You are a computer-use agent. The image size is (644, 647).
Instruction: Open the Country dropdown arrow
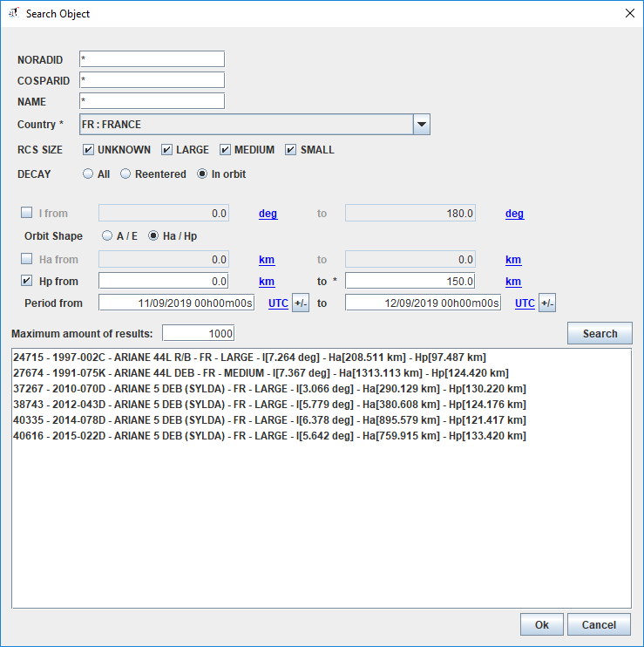(421, 125)
